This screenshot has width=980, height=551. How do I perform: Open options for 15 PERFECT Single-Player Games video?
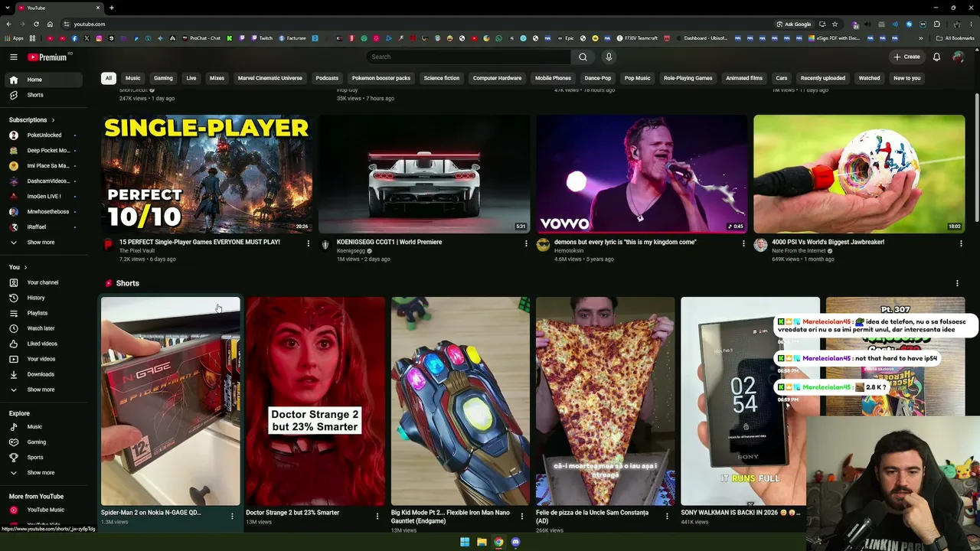309,243
